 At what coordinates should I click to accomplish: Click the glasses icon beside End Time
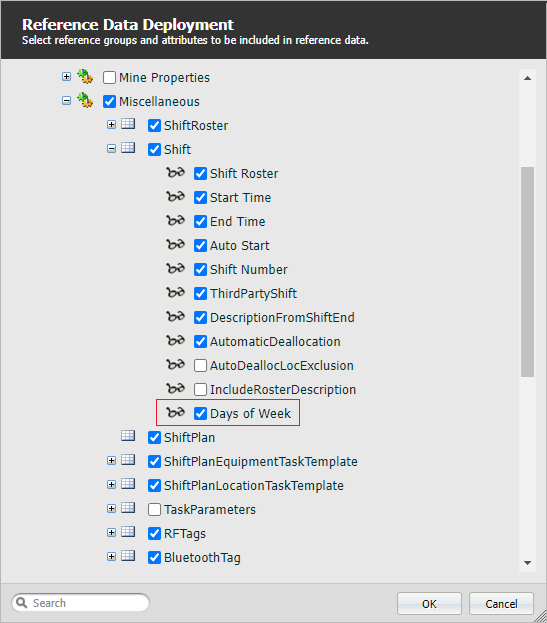(175, 220)
